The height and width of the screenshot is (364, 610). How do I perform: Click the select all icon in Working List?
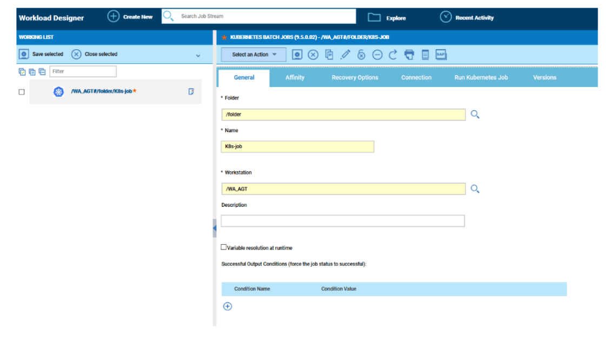coord(22,71)
